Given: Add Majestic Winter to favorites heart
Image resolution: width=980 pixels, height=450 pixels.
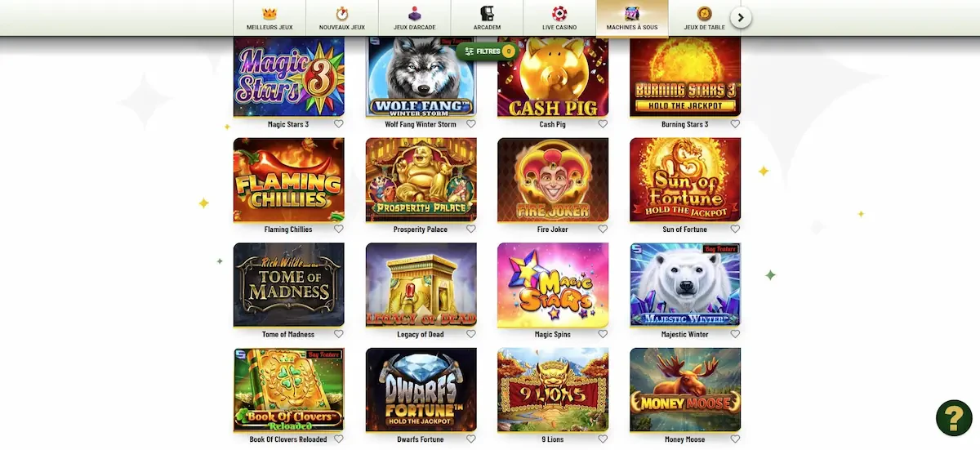Looking at the screenshot, I should (x=735, y=334).
